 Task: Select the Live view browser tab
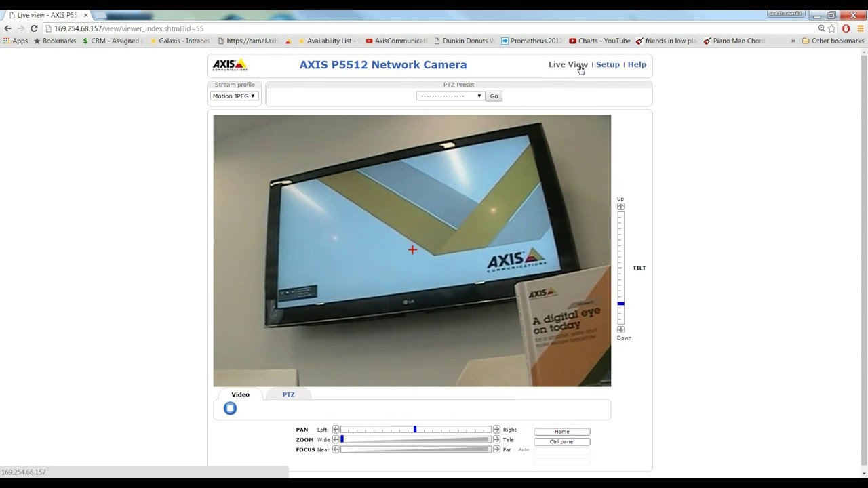pyautogui.click(x=47, y=15)
